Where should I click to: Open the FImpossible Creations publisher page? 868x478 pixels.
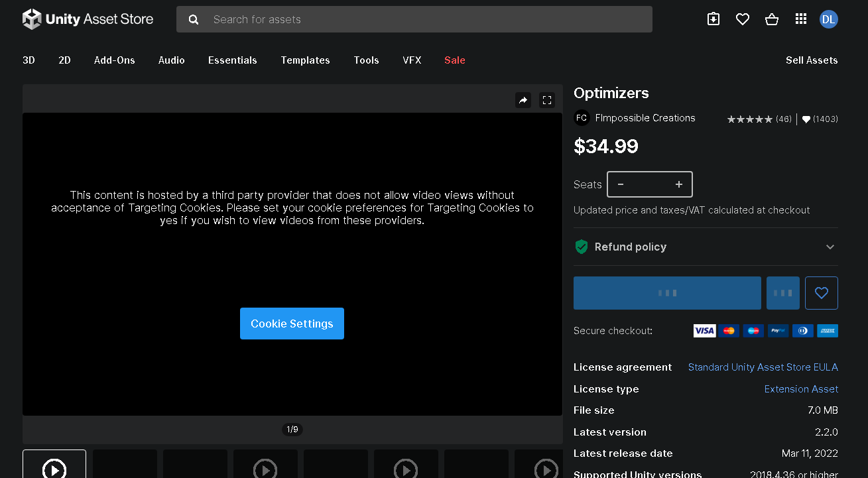click(x=645, y=118)
